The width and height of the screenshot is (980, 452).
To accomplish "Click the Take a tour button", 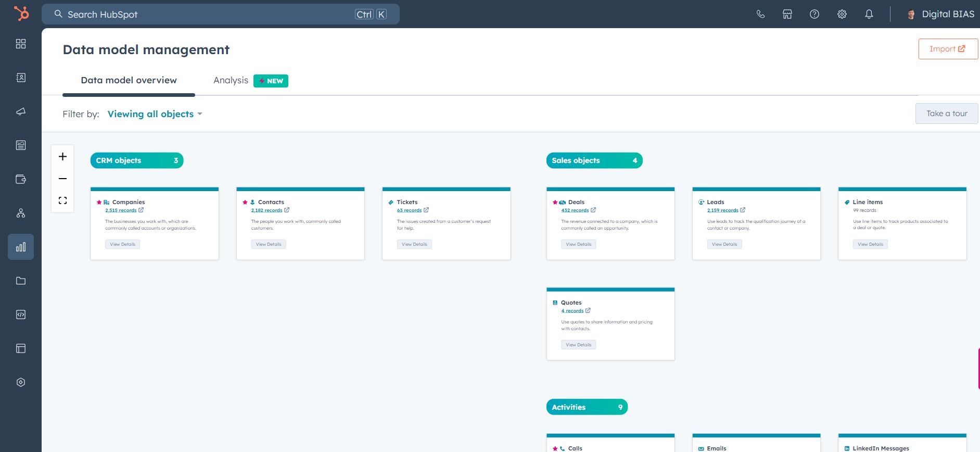I will tap(947, 114).
